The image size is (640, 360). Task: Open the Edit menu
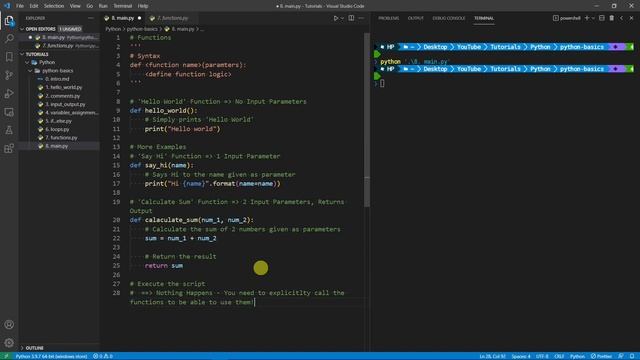pyautogui.click(x=34, y=6)
